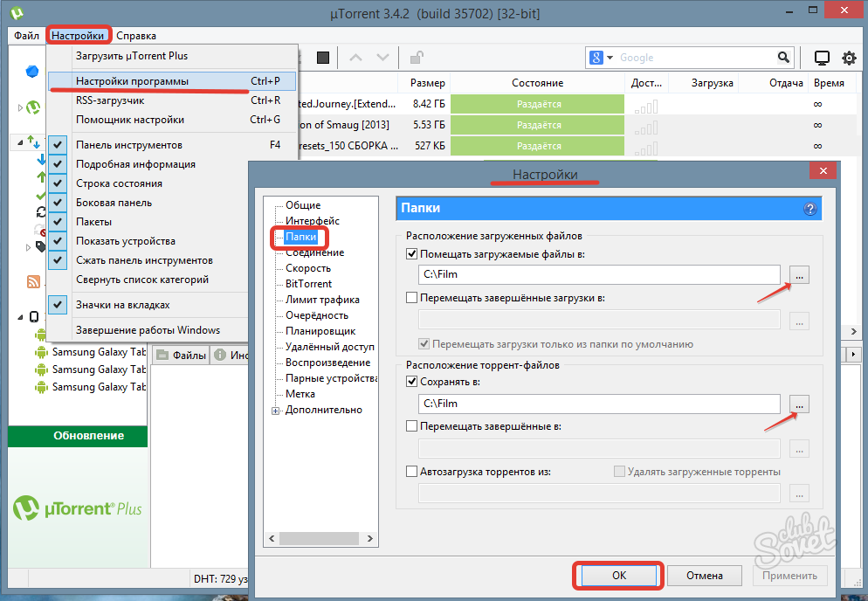This screenshot has width=868, height=601.
Task: Switch to the Файлы tab
Action: [181, 355]
